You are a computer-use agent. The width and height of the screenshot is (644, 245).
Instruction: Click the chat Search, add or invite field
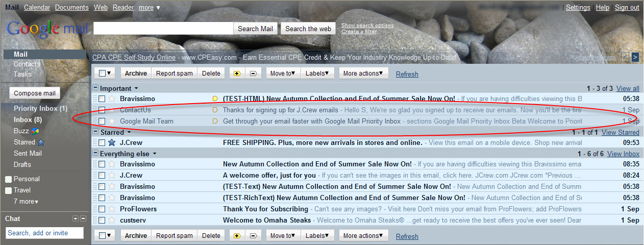click(44, 233)
